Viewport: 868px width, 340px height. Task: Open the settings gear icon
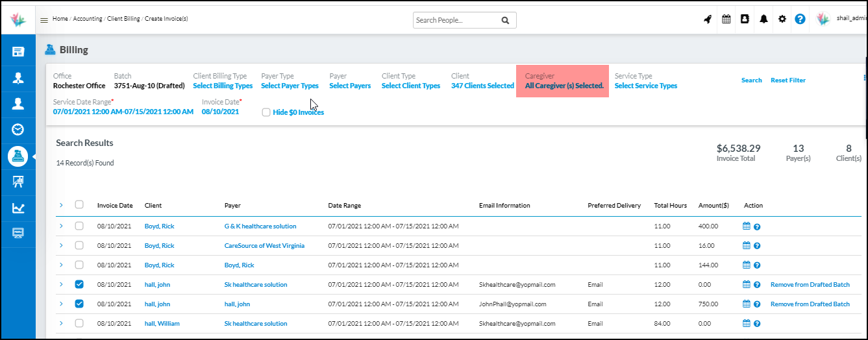pos(782,19)
